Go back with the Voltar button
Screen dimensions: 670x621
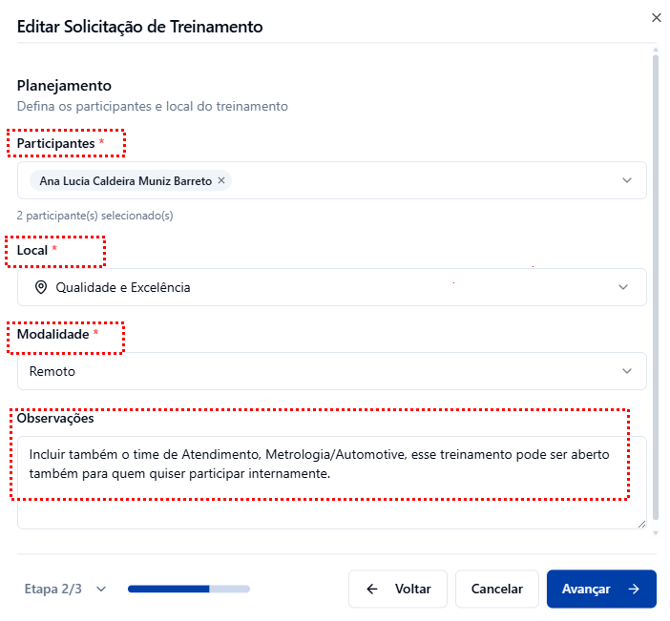(x=397, y=589)
